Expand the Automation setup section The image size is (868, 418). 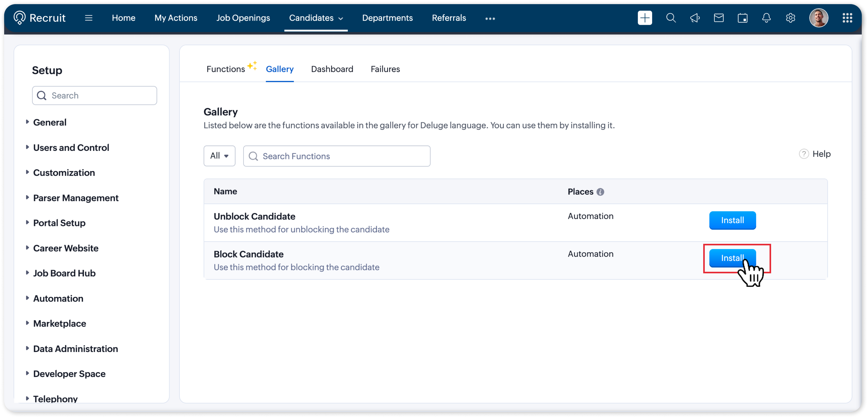click(x=58, y=298)
